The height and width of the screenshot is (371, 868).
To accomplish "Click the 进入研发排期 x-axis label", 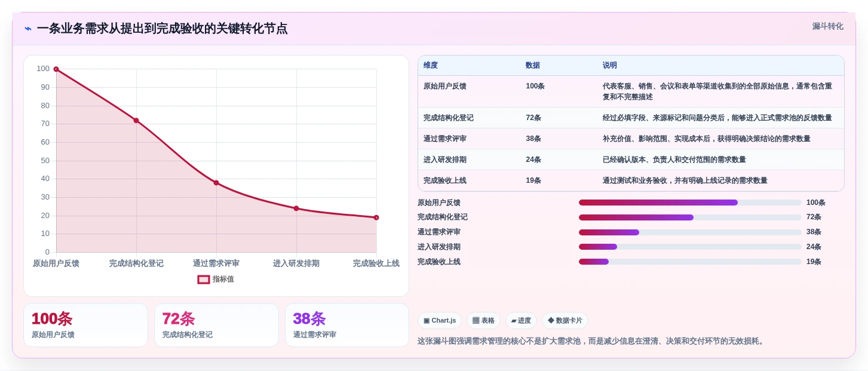I will pyautogui.click(x=296, y=263).
